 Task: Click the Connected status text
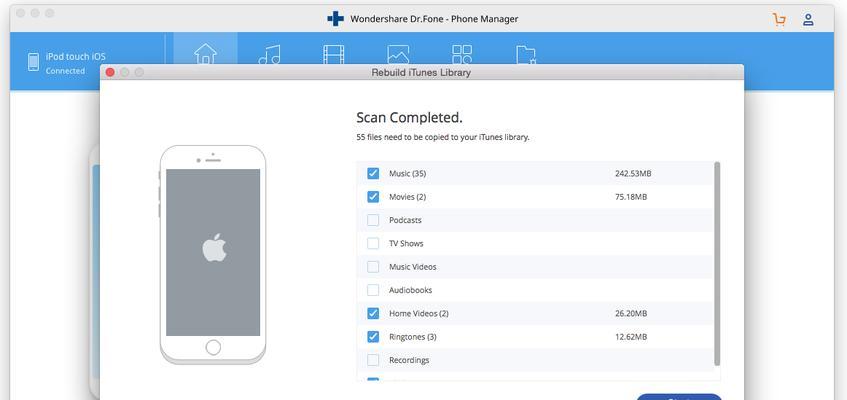coord(65,71)
